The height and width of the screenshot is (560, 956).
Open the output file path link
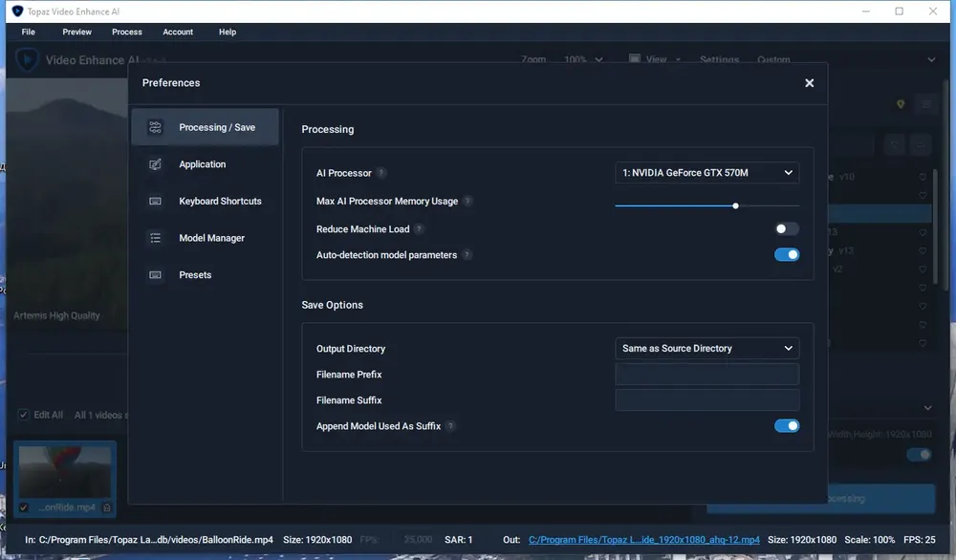click(643, 540)
